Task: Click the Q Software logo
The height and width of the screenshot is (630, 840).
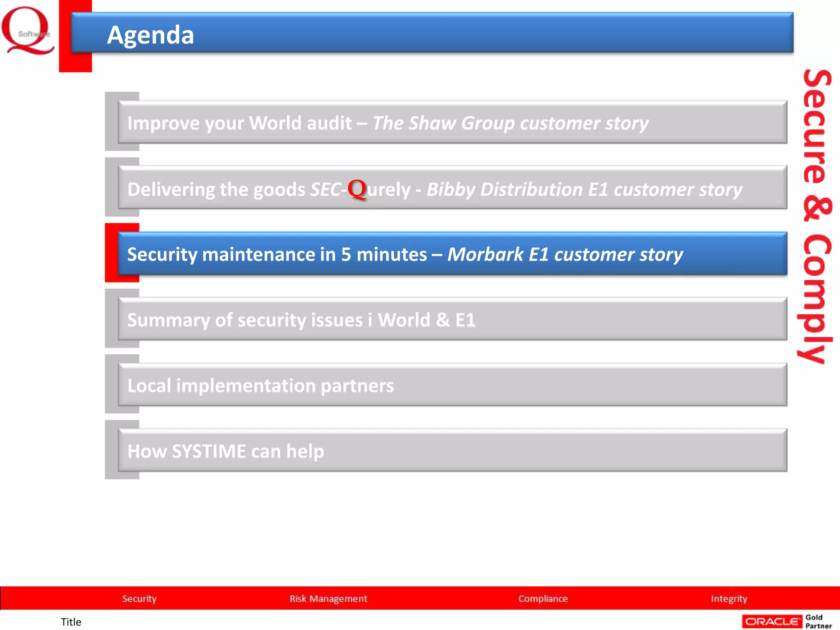Action: 28,30
